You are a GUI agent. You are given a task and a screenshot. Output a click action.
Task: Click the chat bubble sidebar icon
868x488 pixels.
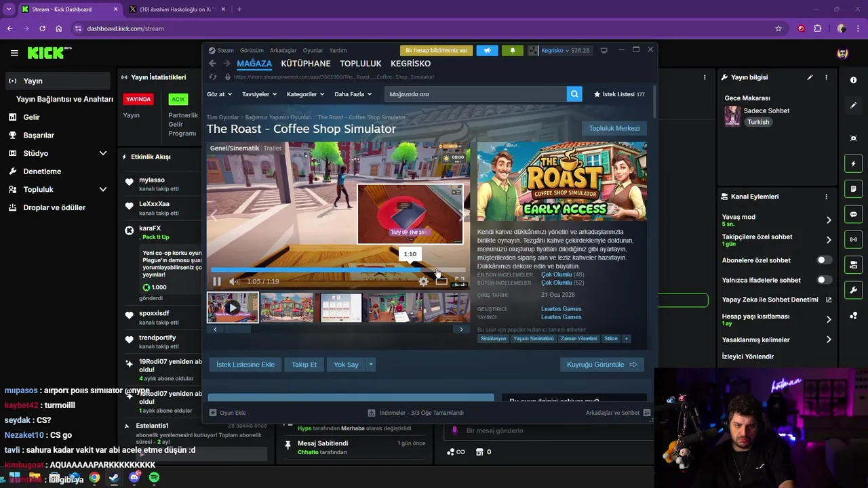pos(853,214)
